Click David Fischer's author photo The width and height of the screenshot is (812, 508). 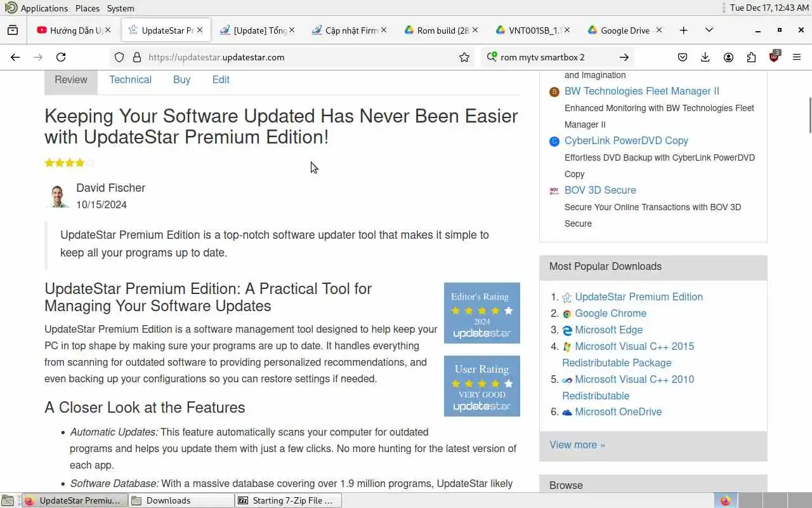[x=57, y=196]
